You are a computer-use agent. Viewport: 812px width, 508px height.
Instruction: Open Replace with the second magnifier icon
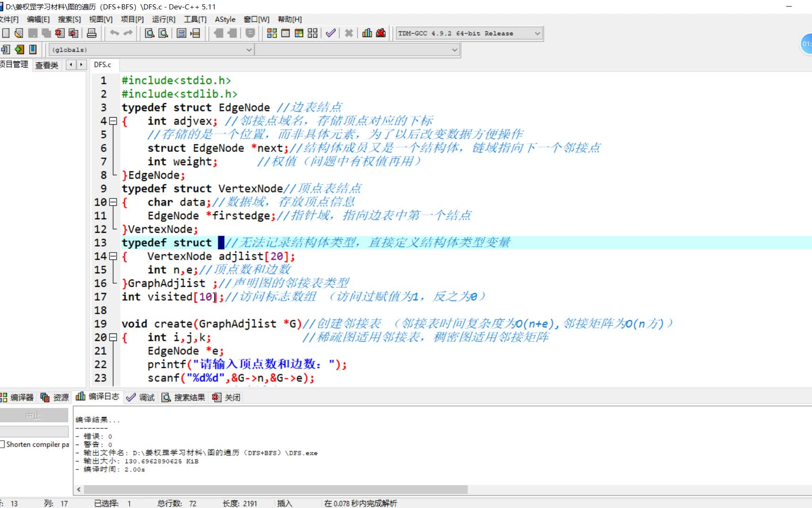pos(163,33)
